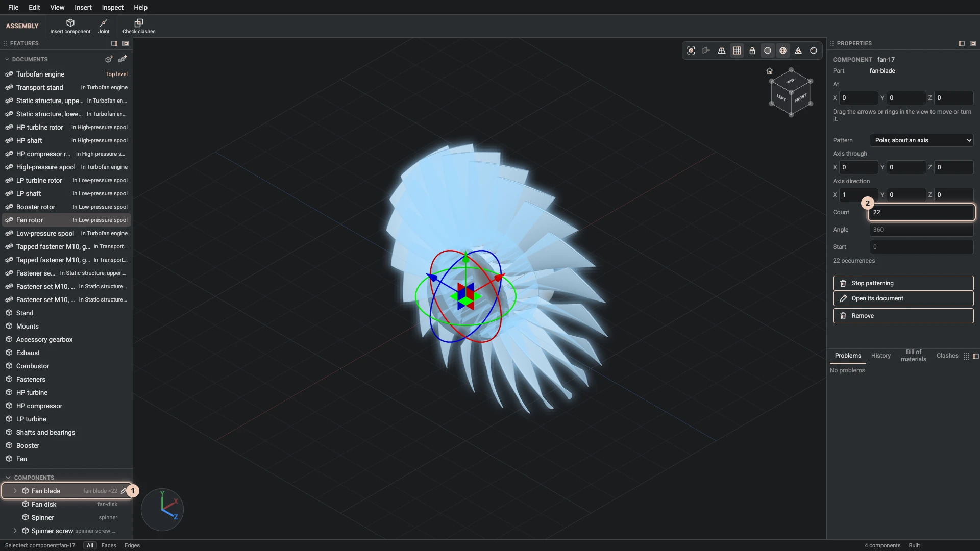Toggle the grid display icon

pyautogui.click(x=737, y=51)
